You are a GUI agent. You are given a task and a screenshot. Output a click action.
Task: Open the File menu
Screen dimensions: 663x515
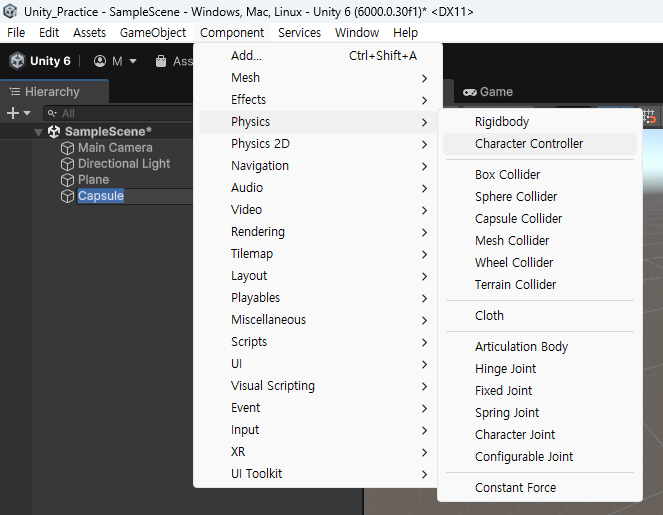tap(16, 33)
